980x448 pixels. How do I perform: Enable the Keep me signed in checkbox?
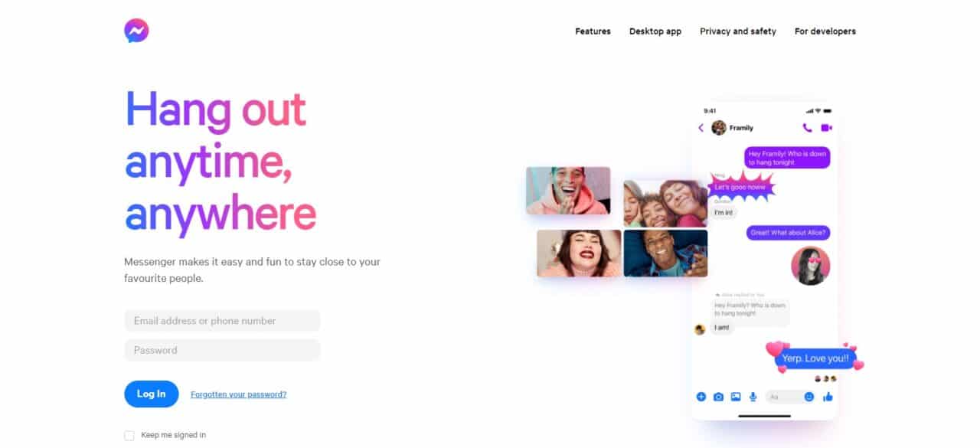click(x=129, y=435)
